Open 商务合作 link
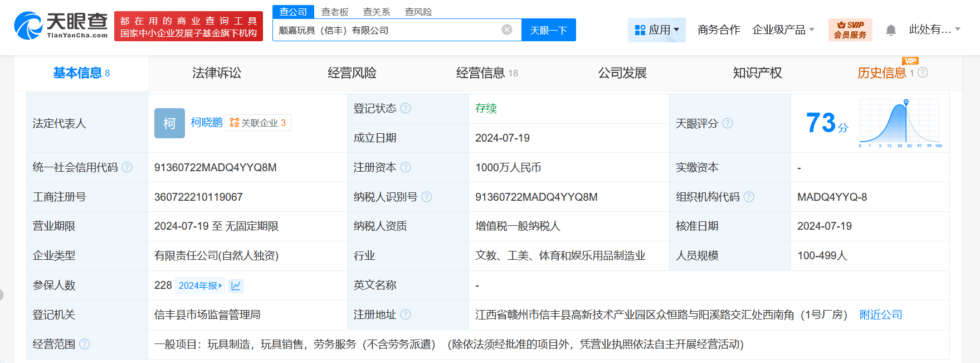Viewport: 980px width, 363px height. tap(719, 30)
